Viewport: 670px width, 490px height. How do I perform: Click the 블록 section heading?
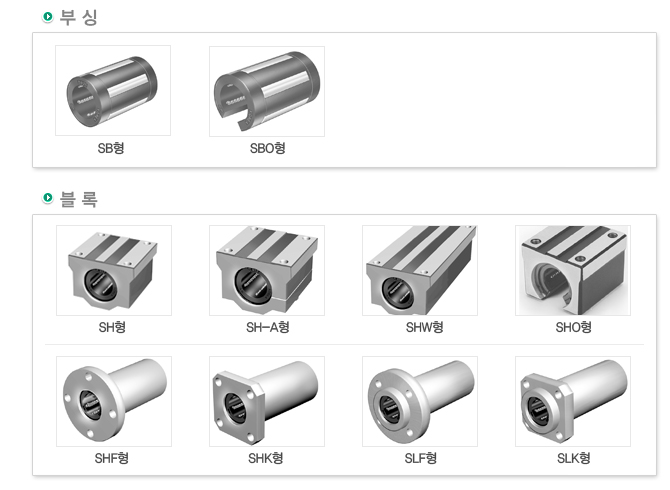pyautogui.click(x=79, y=199)
